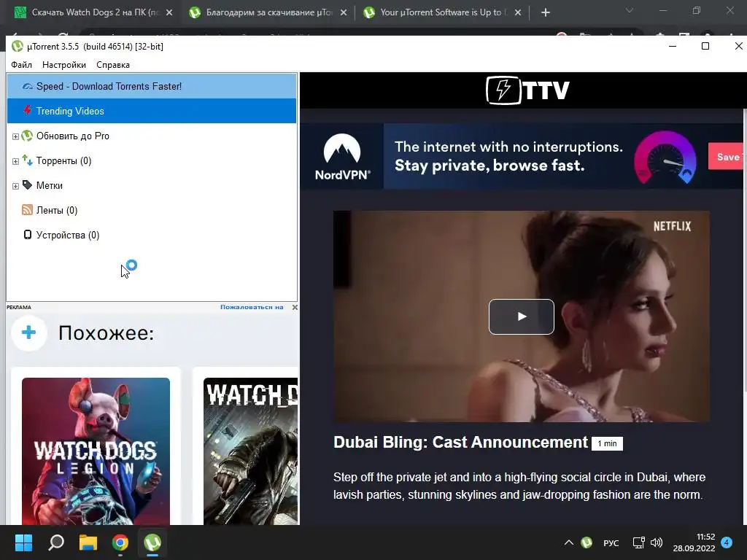Viewport: 747px width, 560px height.
Task: Select Устройства (0) in sidebar
Action: pos(68,235)
